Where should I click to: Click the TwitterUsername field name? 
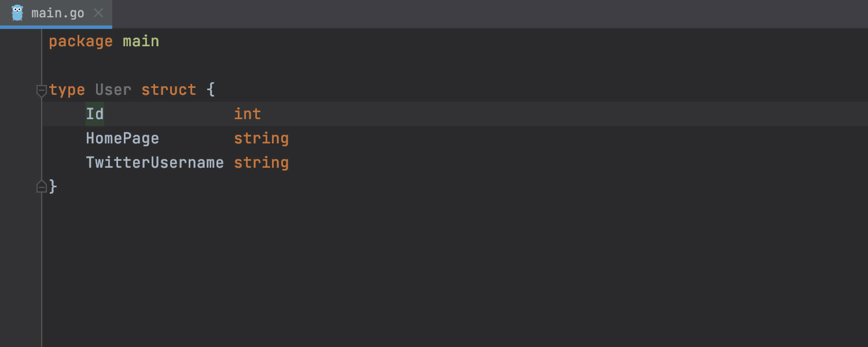[x=155, y=163]
